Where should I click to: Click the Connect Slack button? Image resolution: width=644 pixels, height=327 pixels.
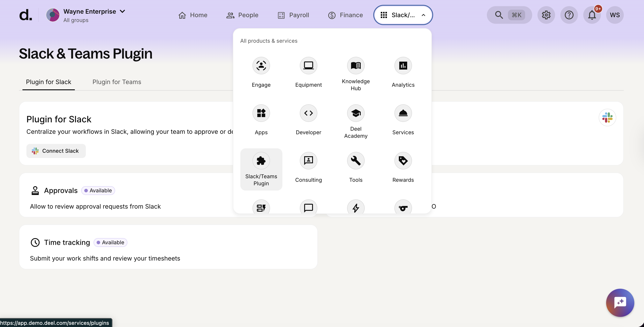coord(56,151)
